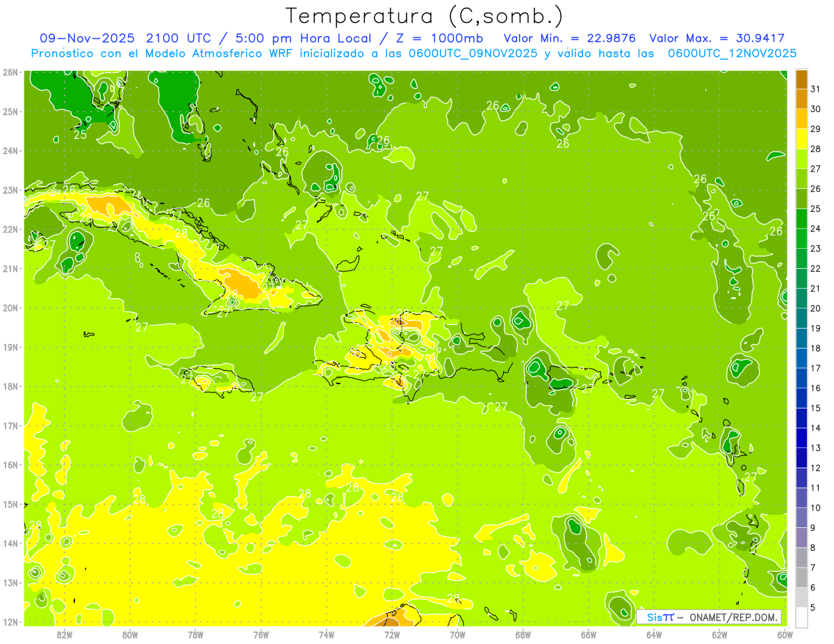Pick the lime swatch between 27 and 28
The width and height of the screenshot is (834, 644).
pos(801,159)
